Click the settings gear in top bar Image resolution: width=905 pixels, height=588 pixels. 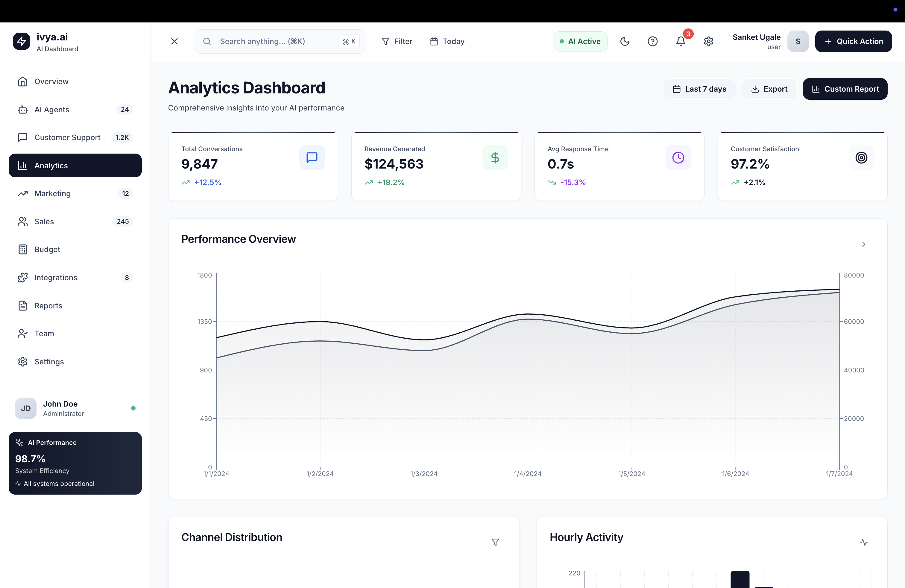point(708,41)
